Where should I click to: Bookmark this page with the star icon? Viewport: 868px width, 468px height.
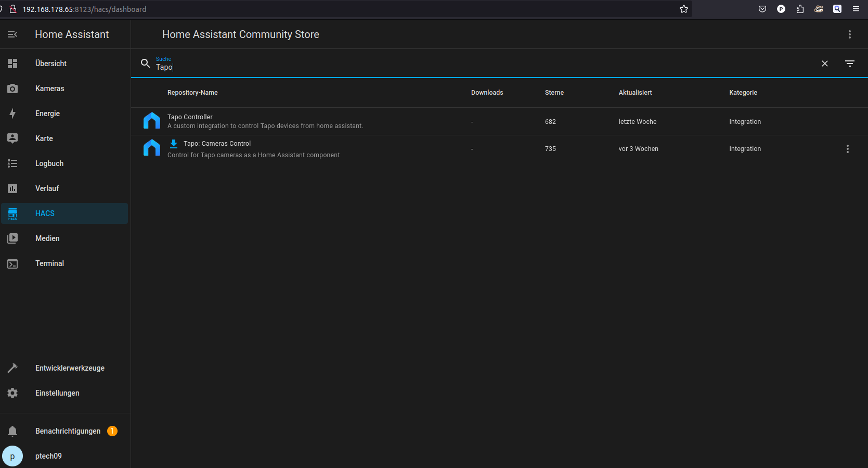(x=683, y=9)
